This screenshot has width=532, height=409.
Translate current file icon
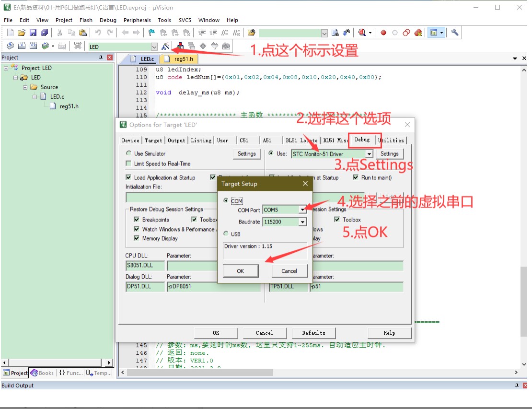[10, 46]
